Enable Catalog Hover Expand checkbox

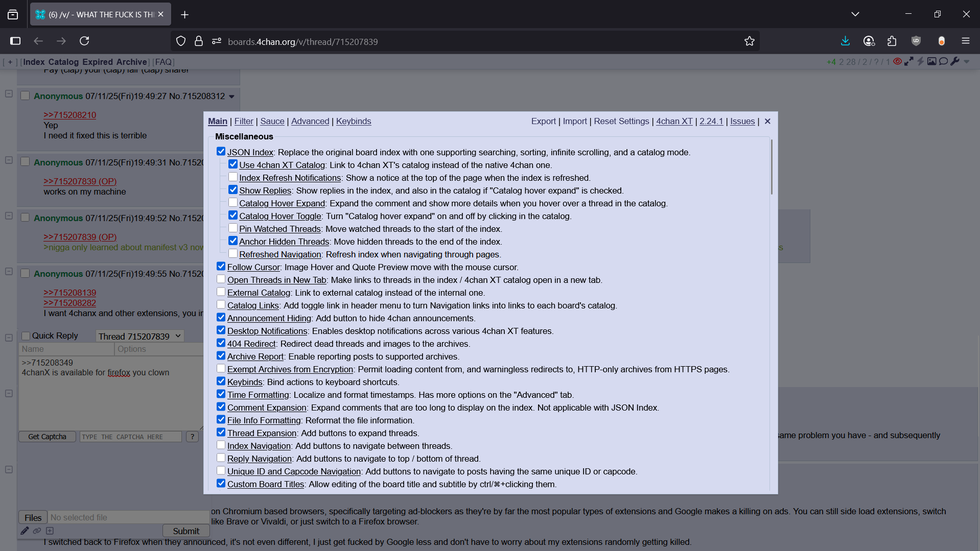233,203
